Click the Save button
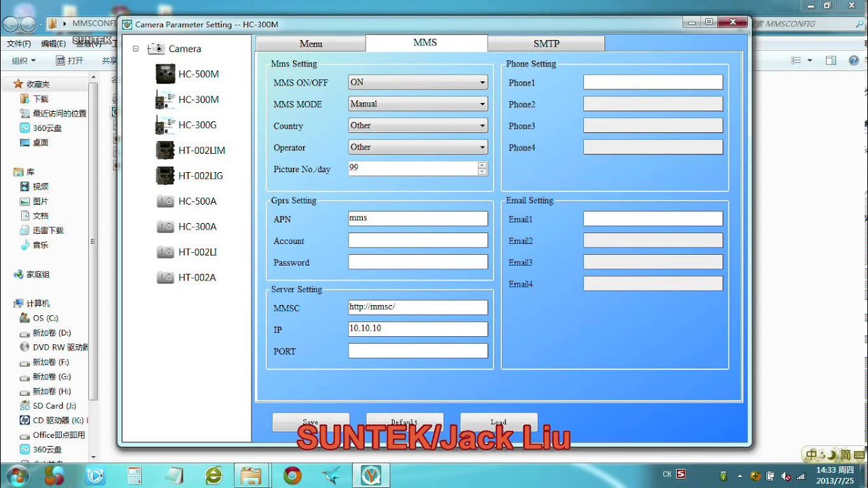 pos(311,422)
